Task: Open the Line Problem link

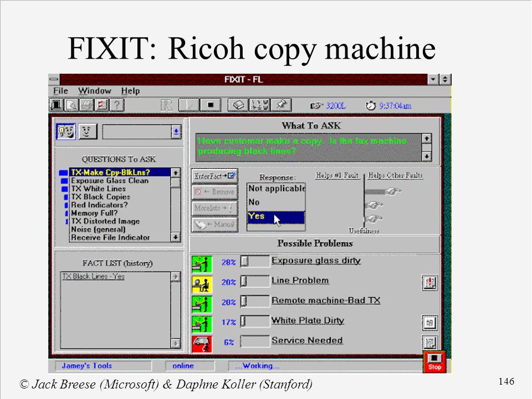Action: tap(300, 280)
